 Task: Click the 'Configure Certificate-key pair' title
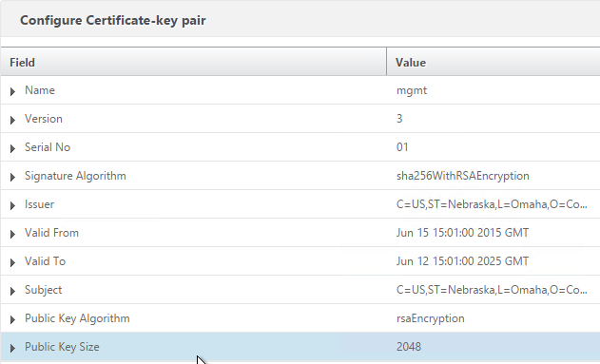(113, 20)
